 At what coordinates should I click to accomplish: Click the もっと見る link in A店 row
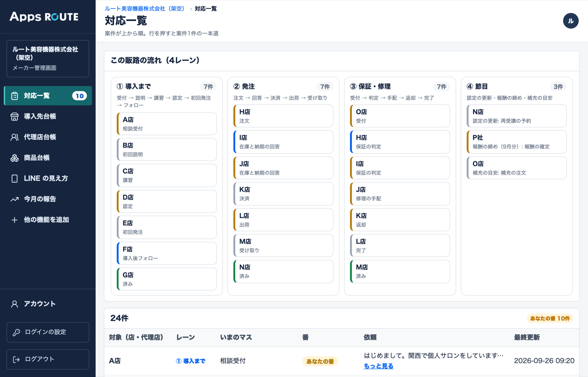point(378,366)
